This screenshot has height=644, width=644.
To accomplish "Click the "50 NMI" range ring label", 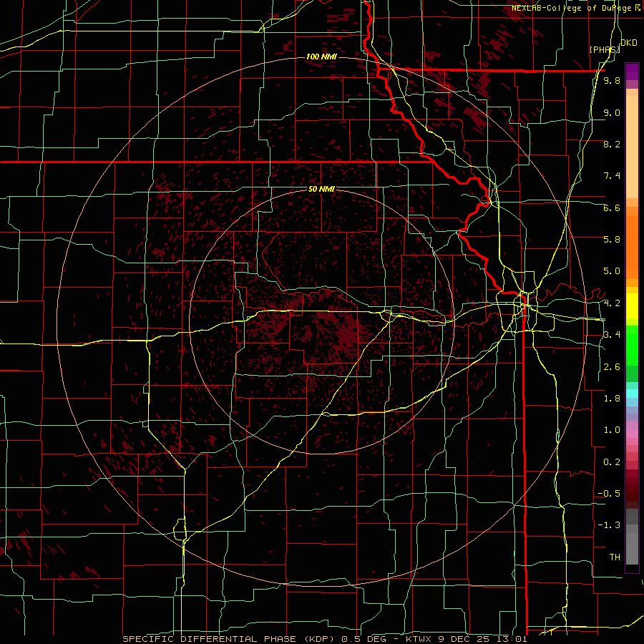I will pos(321,189).
